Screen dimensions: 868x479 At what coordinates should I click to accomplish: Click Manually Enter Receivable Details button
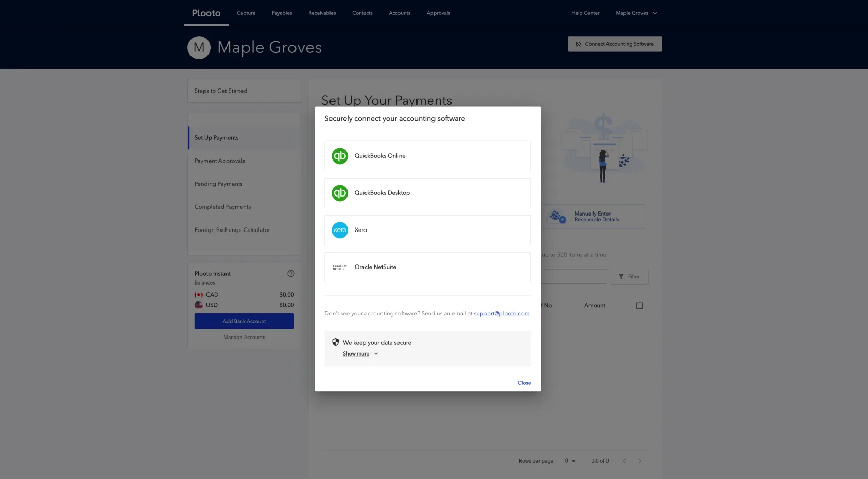pos(593,217)
